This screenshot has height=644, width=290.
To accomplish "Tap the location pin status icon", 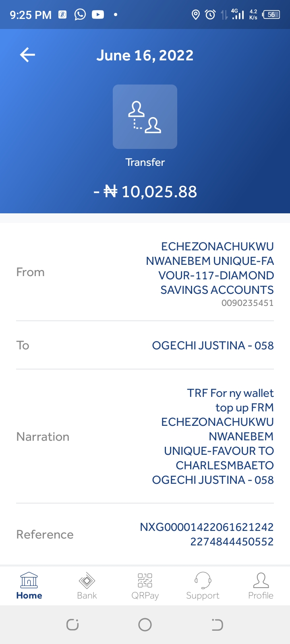I will 196,15.
